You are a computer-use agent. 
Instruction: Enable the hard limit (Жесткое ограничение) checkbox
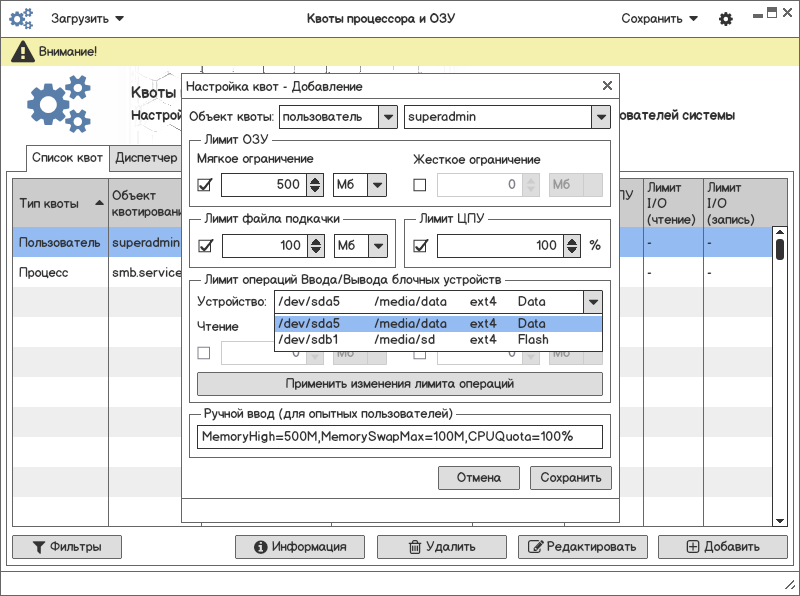(x=420, y=185)
